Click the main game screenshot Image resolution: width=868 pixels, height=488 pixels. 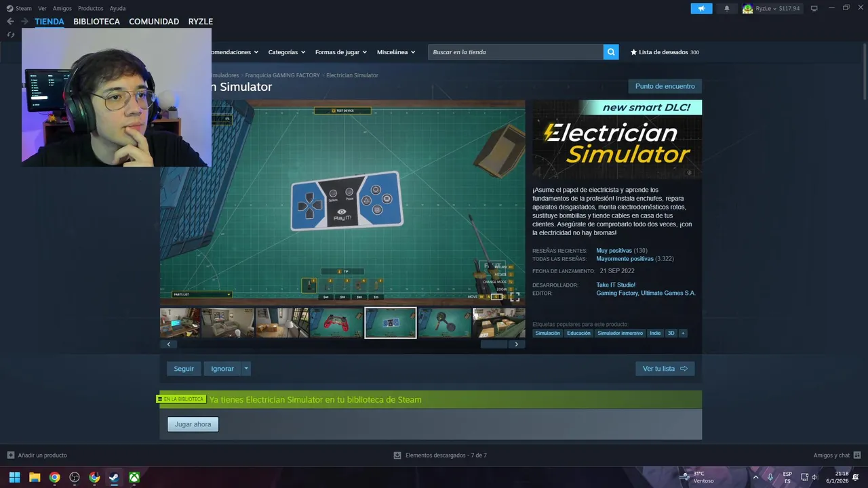342,202
